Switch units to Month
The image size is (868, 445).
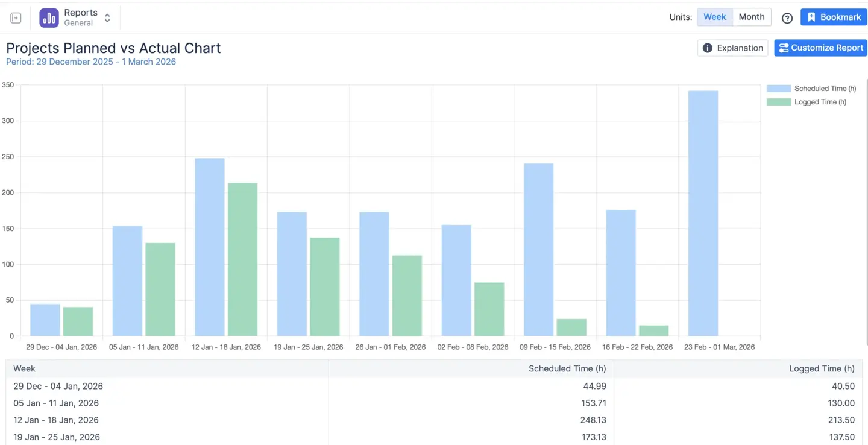[x=752, y=17]
